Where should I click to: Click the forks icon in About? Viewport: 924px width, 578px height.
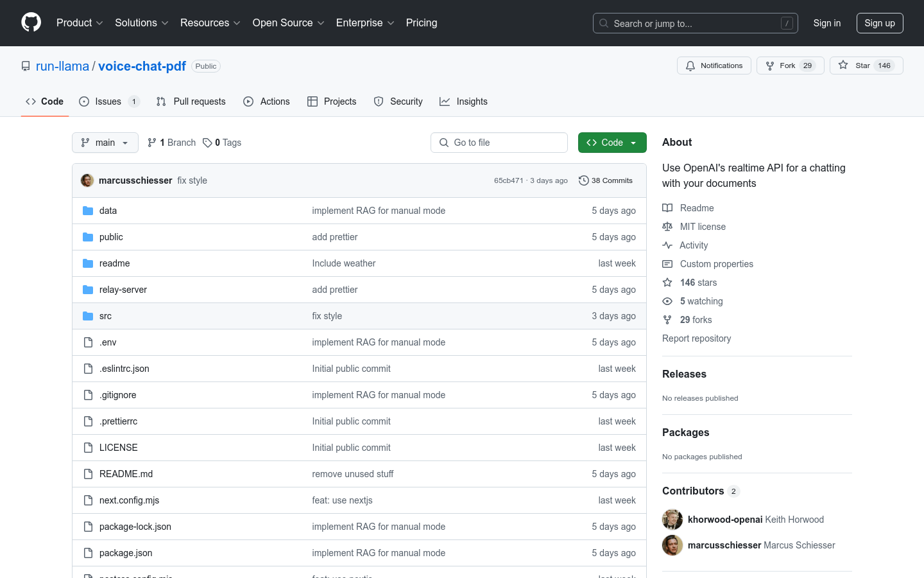pos(667,320)
